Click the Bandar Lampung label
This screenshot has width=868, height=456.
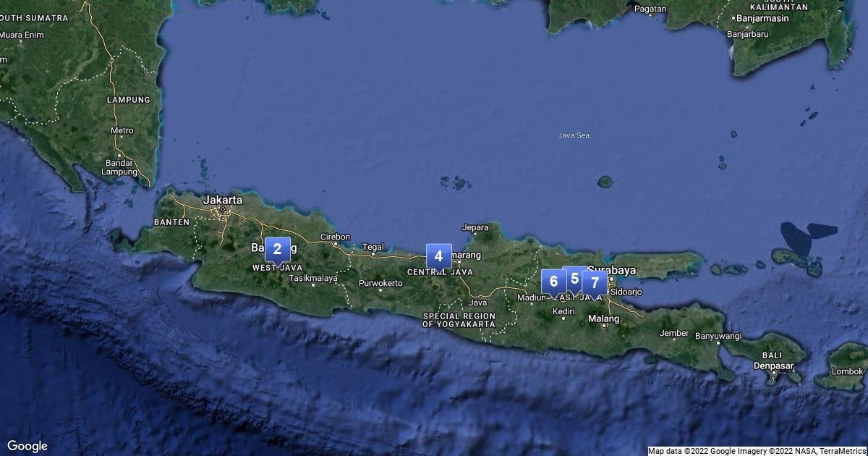pyautogui.click(x=119, y=167)
